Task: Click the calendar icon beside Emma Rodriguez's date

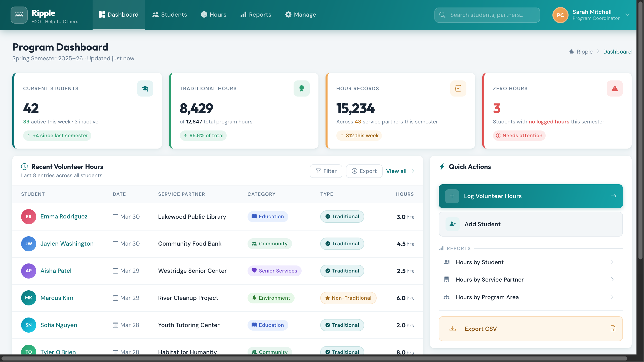Action: pyautogui.click(x=115, y=216)
